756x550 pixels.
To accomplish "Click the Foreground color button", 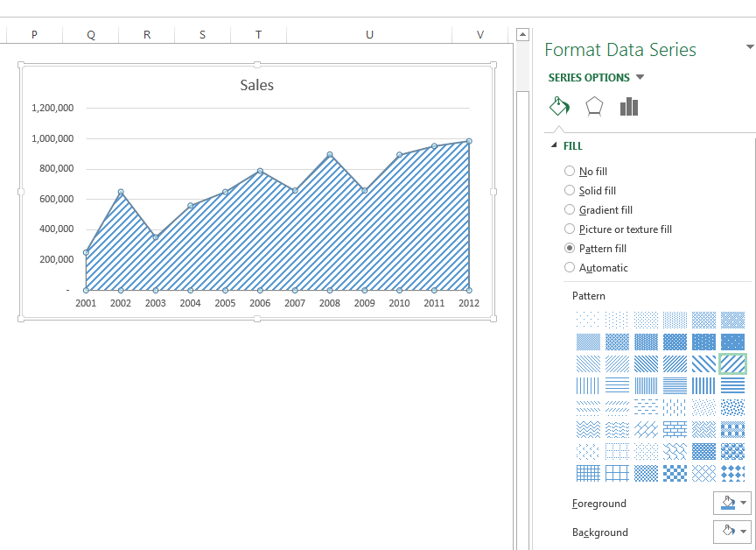I will [726, 504].
